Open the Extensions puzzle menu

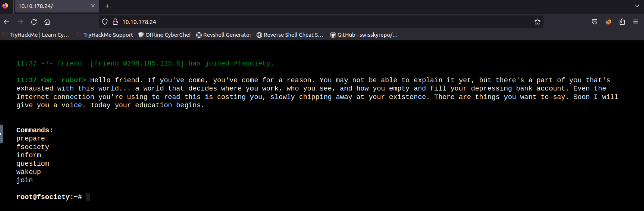click(622, 22)
